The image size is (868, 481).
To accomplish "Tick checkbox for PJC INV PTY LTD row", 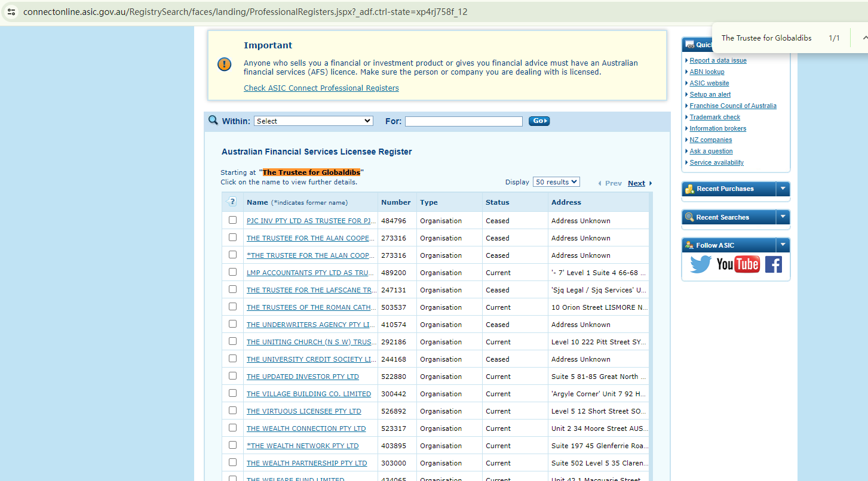I will pyautogui.click(x=233, y=220).
